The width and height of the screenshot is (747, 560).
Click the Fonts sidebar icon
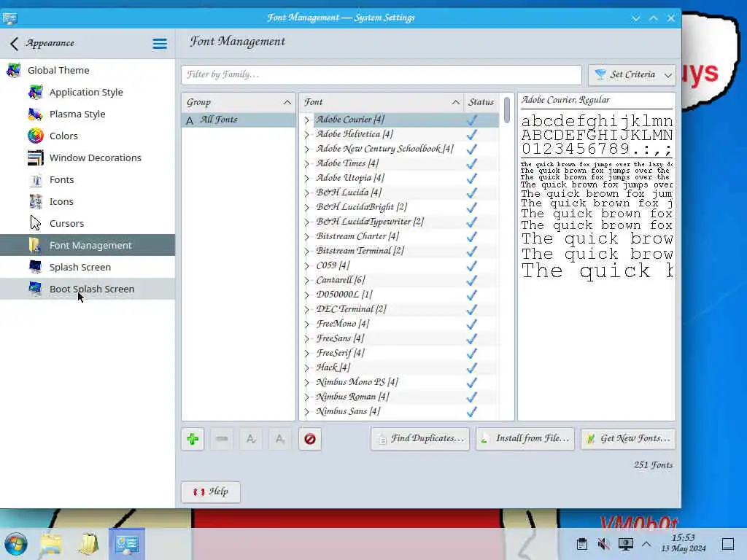(x=35, y=179)
